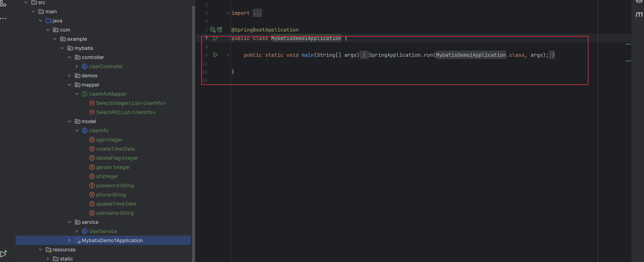
Task: Click UserService class icon
Action: click(85, 231)
